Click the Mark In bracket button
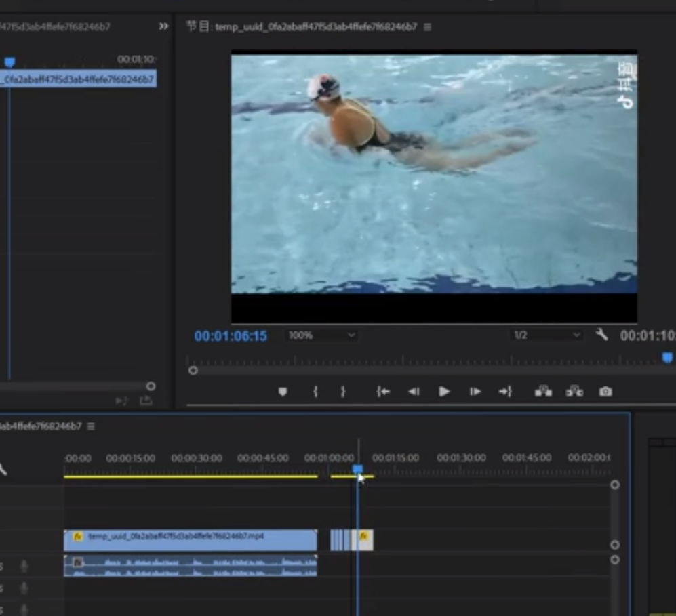The image size is (676, 616). (315, 392)
